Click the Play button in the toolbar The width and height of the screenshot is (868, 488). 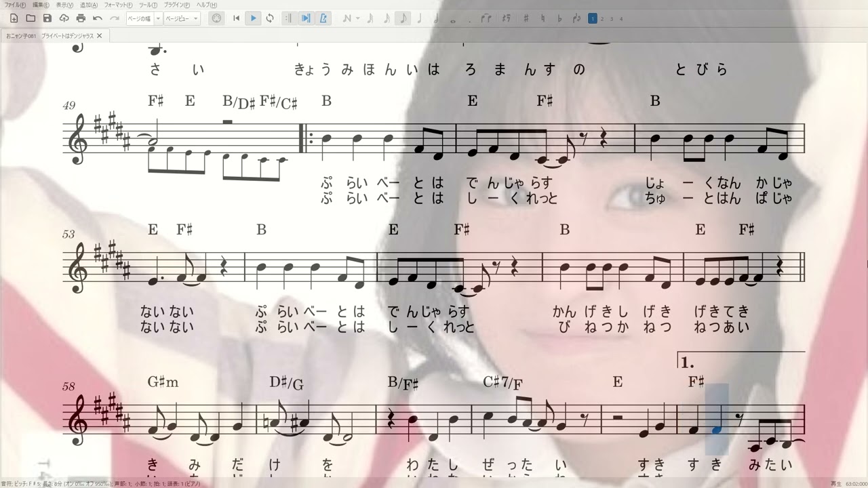[253, 18]
